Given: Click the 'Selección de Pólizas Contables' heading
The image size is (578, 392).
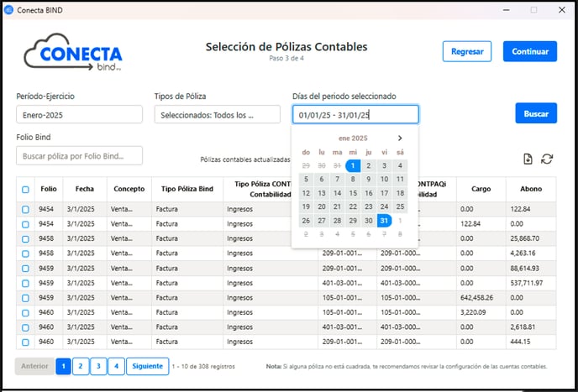Looking at the screenshot, I should click(286, 47).
